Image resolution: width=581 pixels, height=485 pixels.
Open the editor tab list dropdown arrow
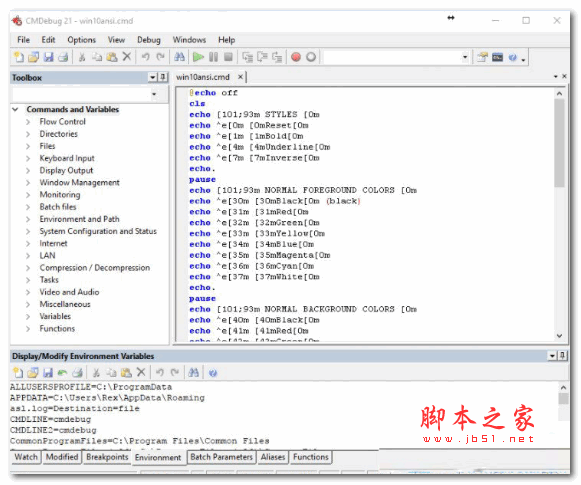pos(555,76)
